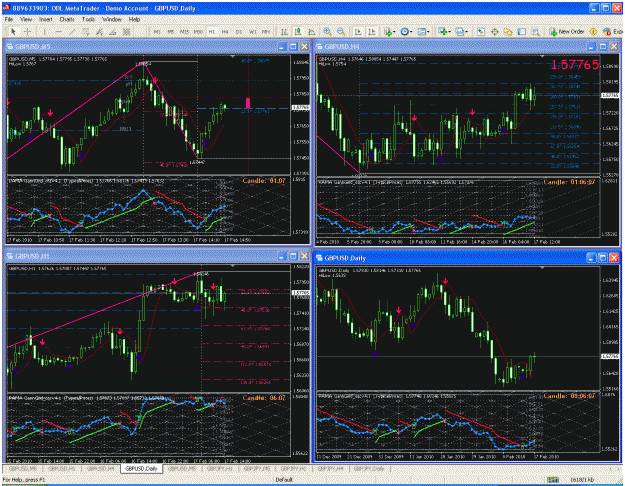Toggle the MN timeframe button
Viewport: 625px width, 486px height.
265,31
